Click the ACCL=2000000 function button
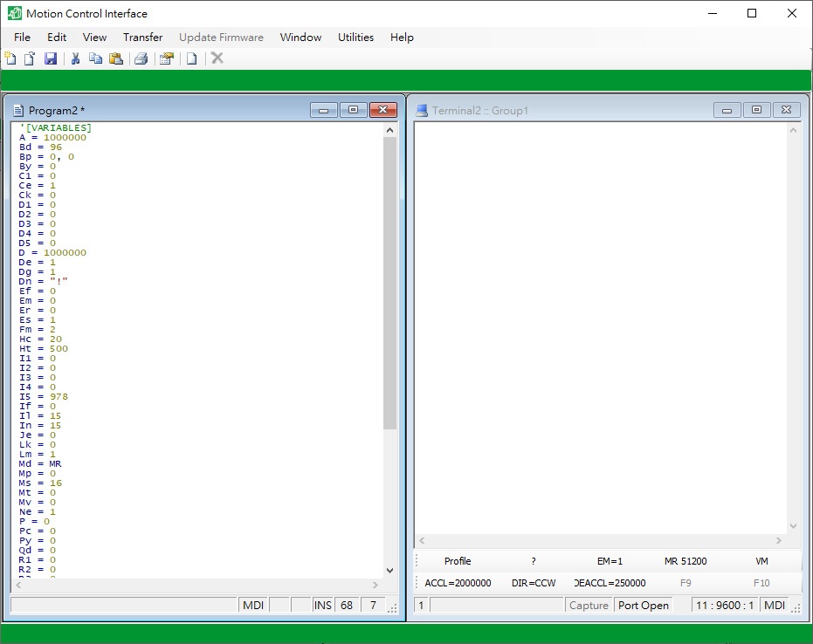Screen dimensions: 813x644 coord(458,583)
